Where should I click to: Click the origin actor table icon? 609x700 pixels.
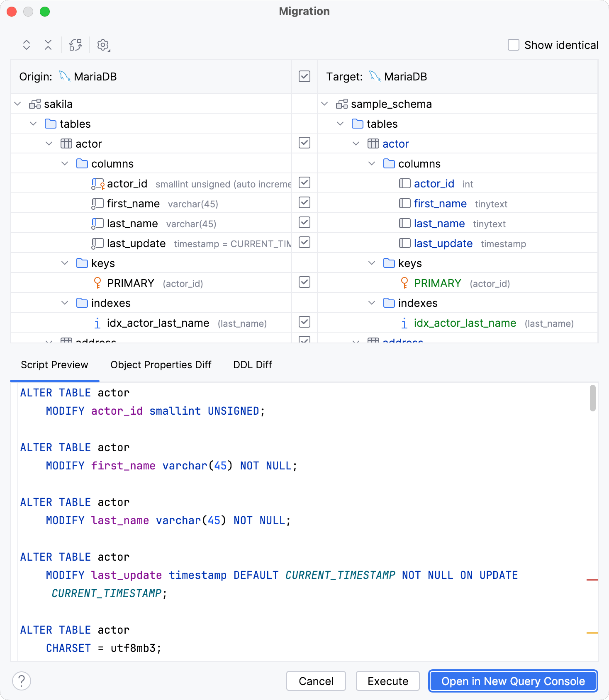point(66,144)
